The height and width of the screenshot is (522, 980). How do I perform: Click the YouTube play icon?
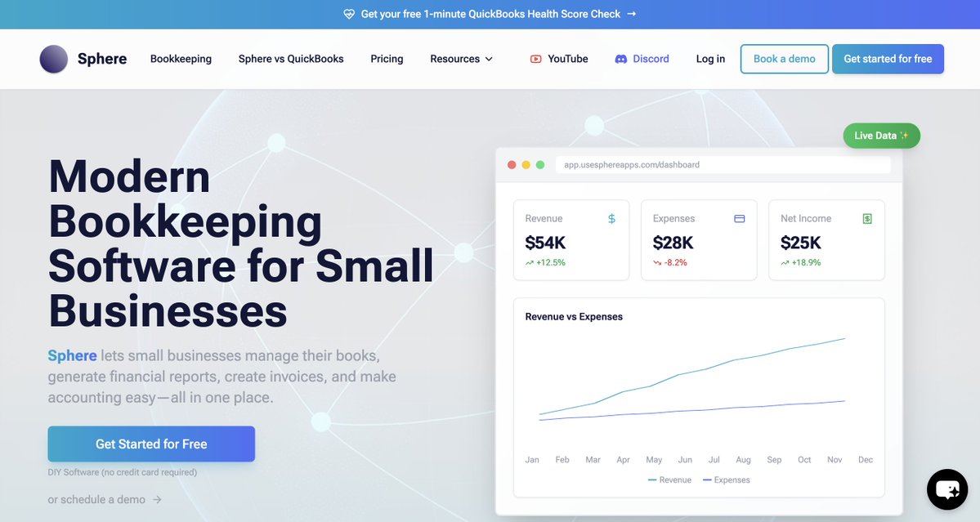click(x=535, y=60)
